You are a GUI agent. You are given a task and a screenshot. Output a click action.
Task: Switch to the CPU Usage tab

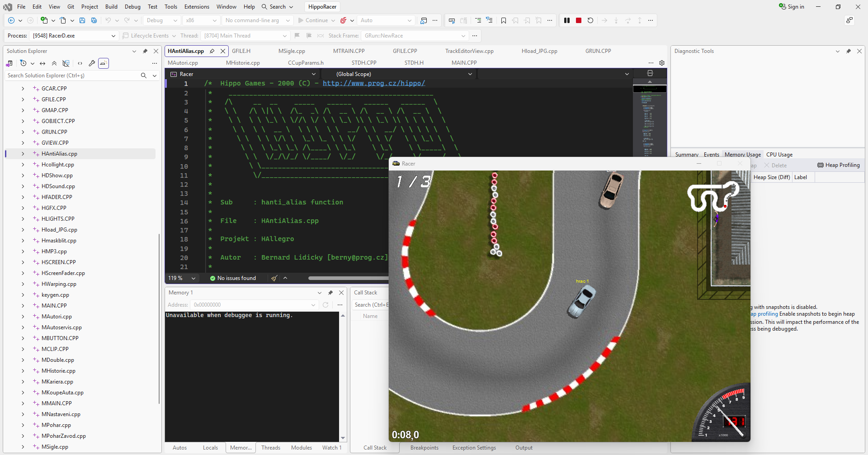click(x=779, y=155)
